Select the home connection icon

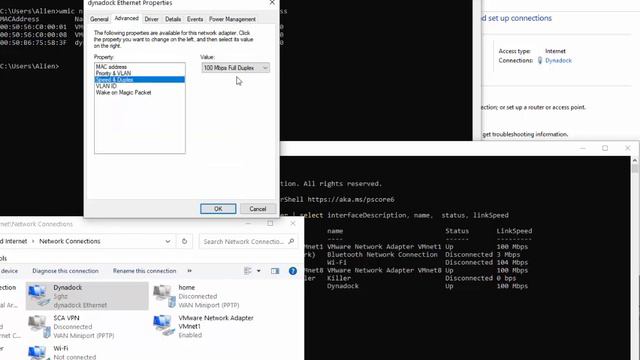point(164,296)
